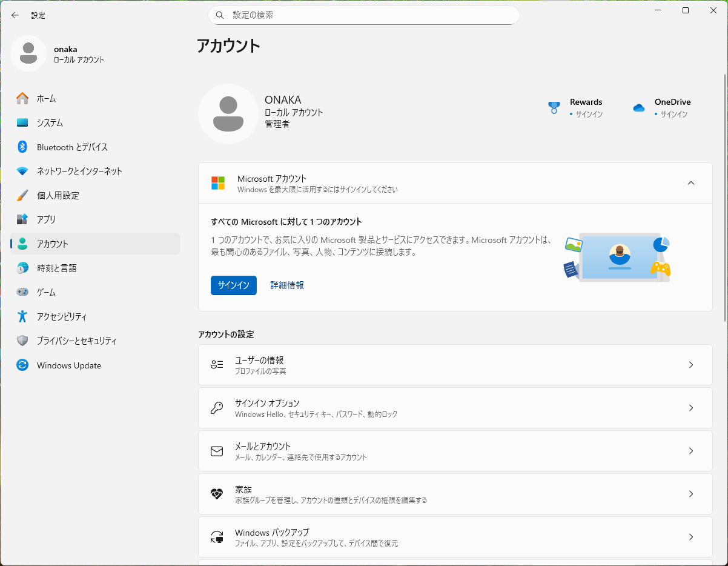Click the Windows Update sync icon
Screen dimensions: 728x566
22,365
